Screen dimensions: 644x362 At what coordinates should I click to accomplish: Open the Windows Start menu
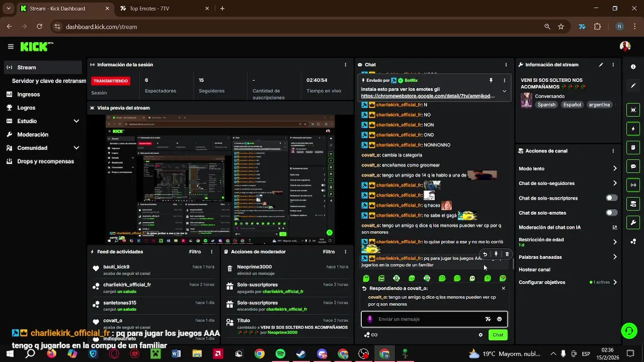point(10,354)
